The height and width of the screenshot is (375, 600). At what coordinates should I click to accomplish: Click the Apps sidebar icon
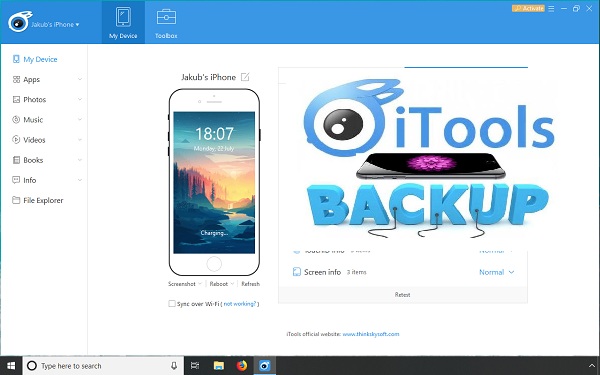(x=16, y=80)
